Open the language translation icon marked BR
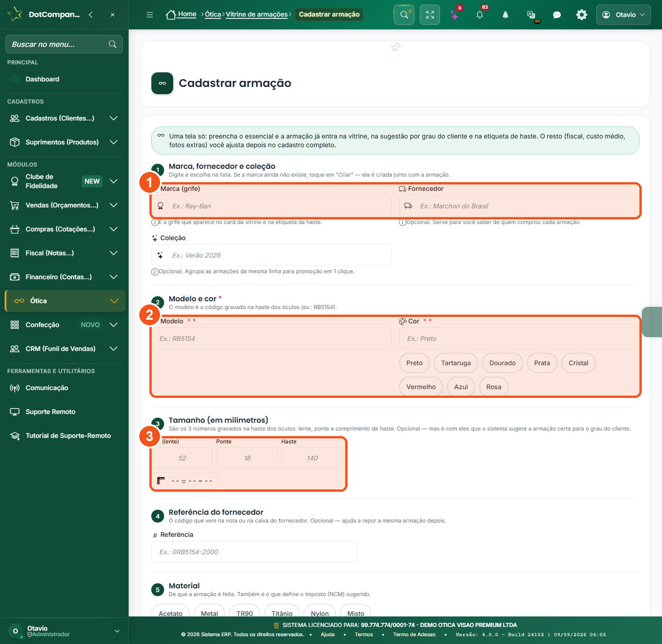Image resolution: width=662 pixels, height=644 pixels. (x=531, y=15)
